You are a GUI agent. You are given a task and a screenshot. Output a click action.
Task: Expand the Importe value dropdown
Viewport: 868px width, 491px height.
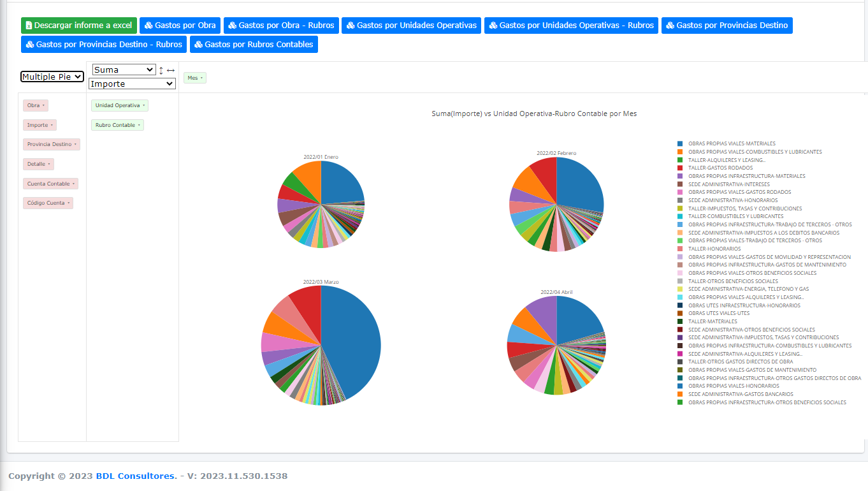click(132, 84)
